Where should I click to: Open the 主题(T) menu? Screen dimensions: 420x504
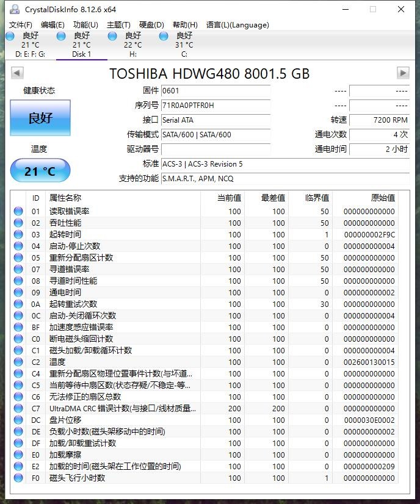click(x=118, y=25)
